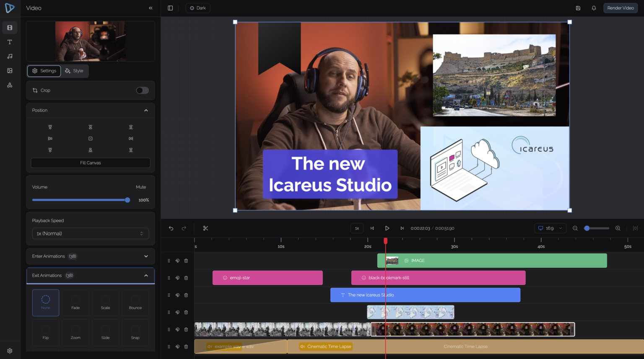Toggle the Crop switch
The width and height of the screenshot is (644, 359).
point(143,90)
